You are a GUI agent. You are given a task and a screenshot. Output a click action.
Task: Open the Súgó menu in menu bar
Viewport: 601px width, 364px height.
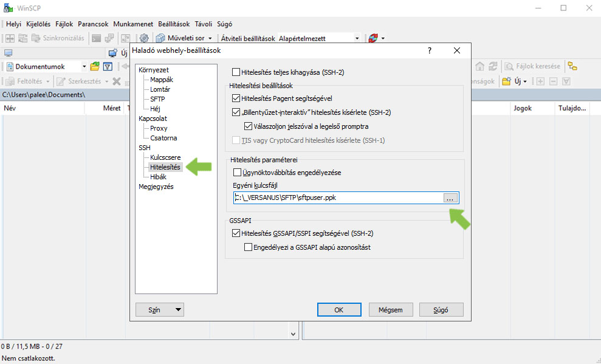tap(225, 24)
